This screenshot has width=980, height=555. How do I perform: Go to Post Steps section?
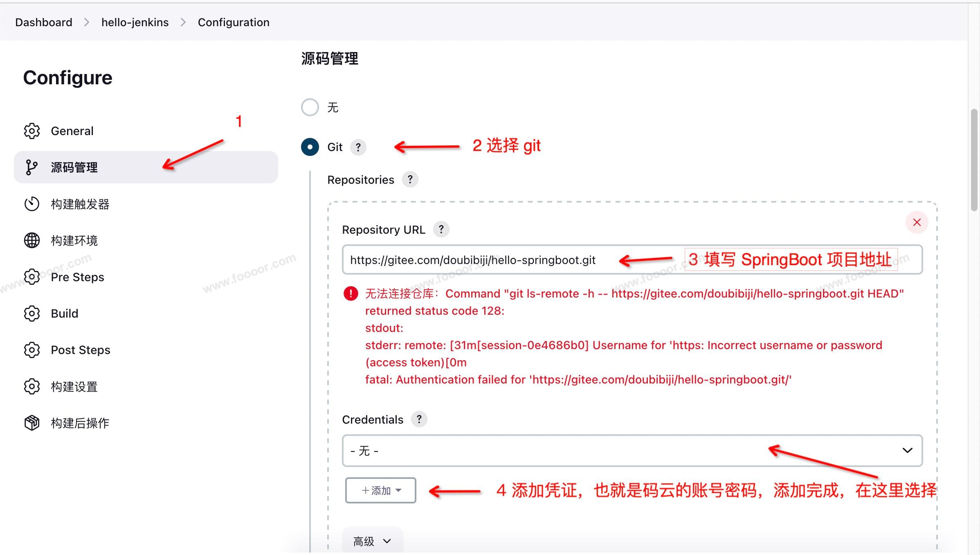81,350
